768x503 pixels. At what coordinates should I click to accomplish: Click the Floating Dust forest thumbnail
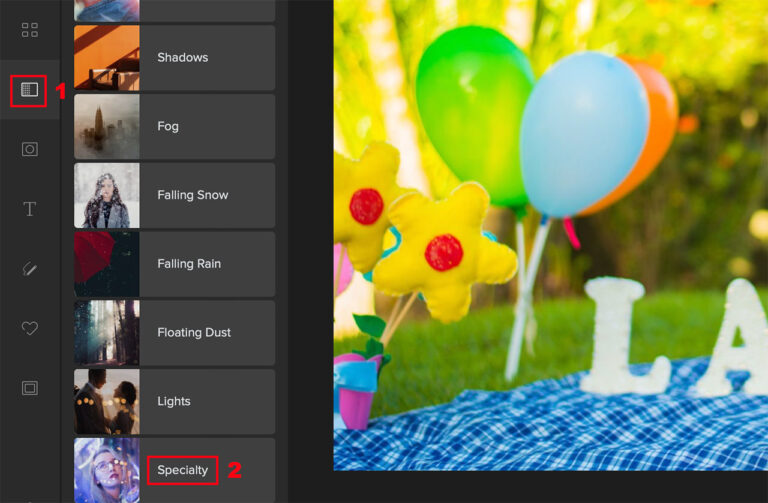tap(107, 333)
